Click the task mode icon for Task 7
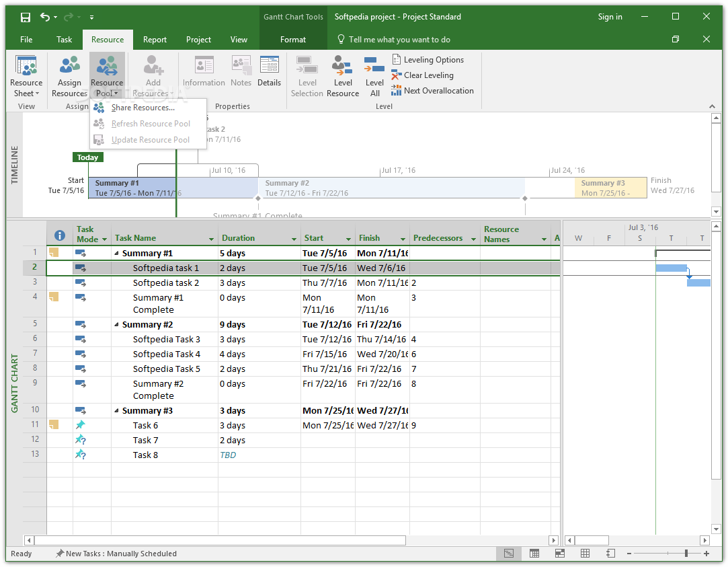728x567 pixels. coord(80,440)
